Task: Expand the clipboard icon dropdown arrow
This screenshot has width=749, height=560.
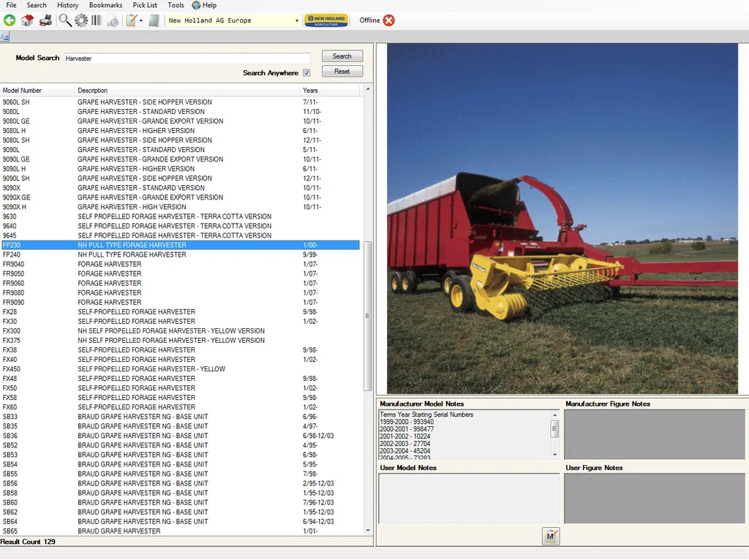Action: click(141, 20)
